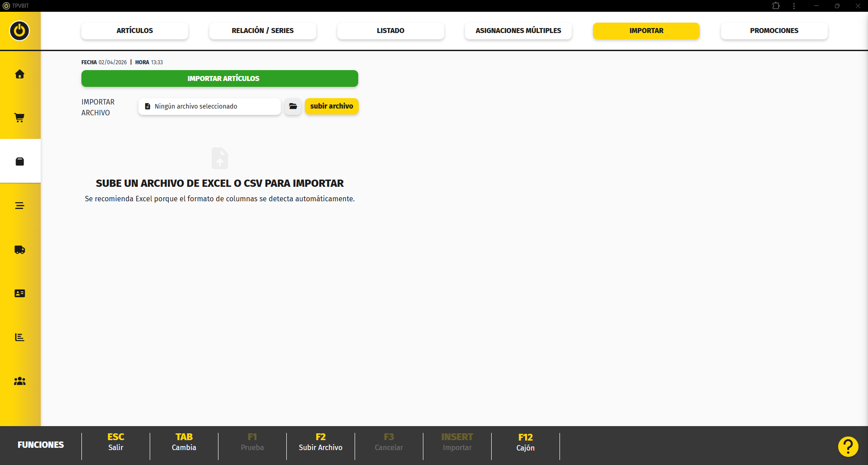Open the shopping cart sales section

[x=19, y=118]
